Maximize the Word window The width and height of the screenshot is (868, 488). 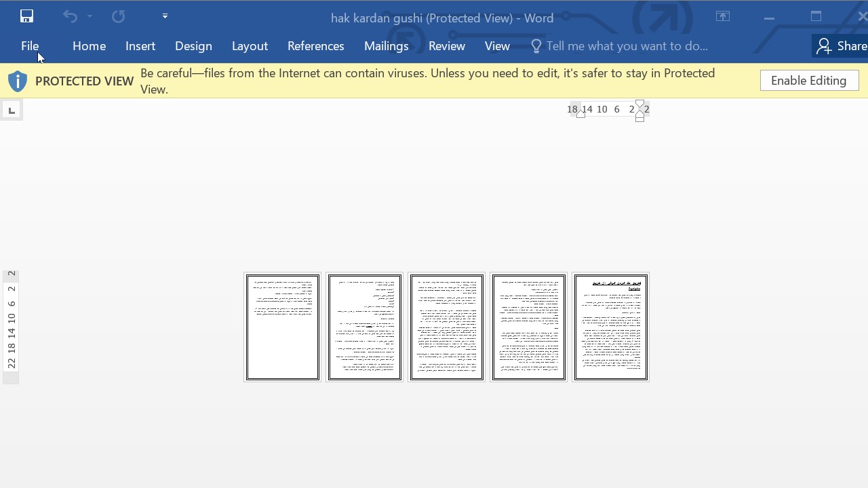(x=816, y=16)
